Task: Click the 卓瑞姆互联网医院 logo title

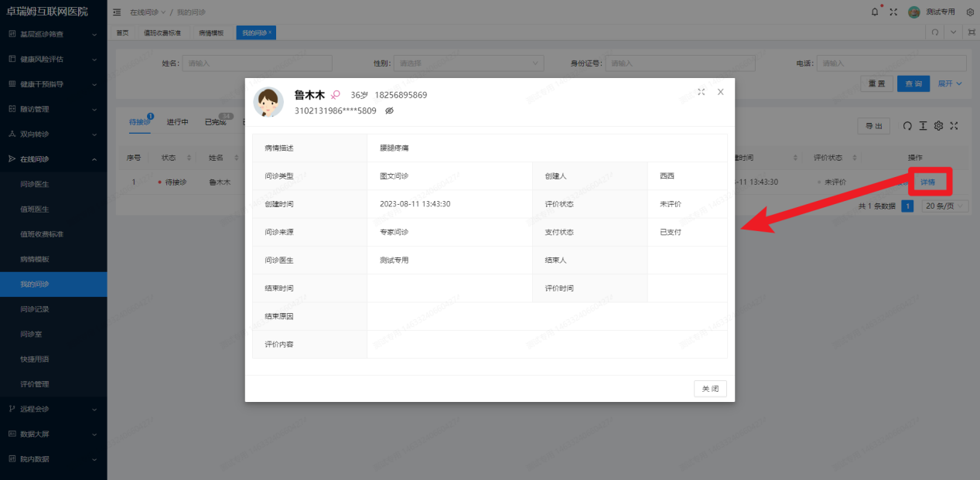Action: (47, 12)
